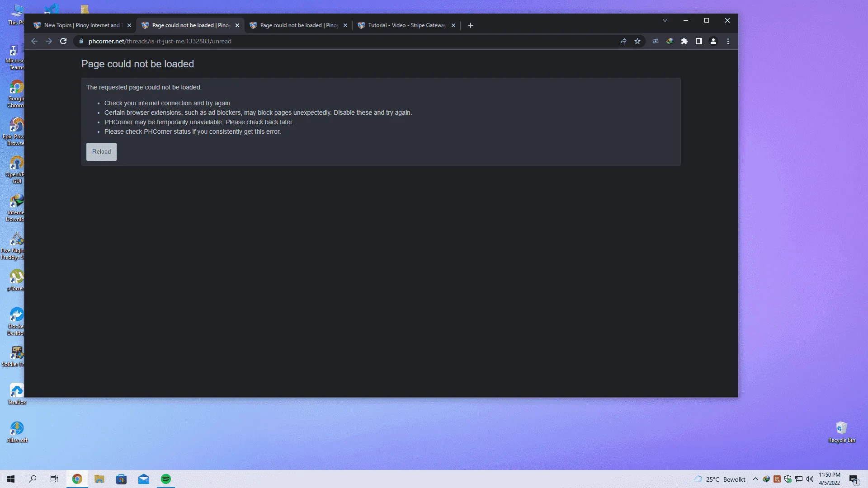Share this page icon in address bar
The height and width of the screenshot is (488, 868).
(623, 41)
